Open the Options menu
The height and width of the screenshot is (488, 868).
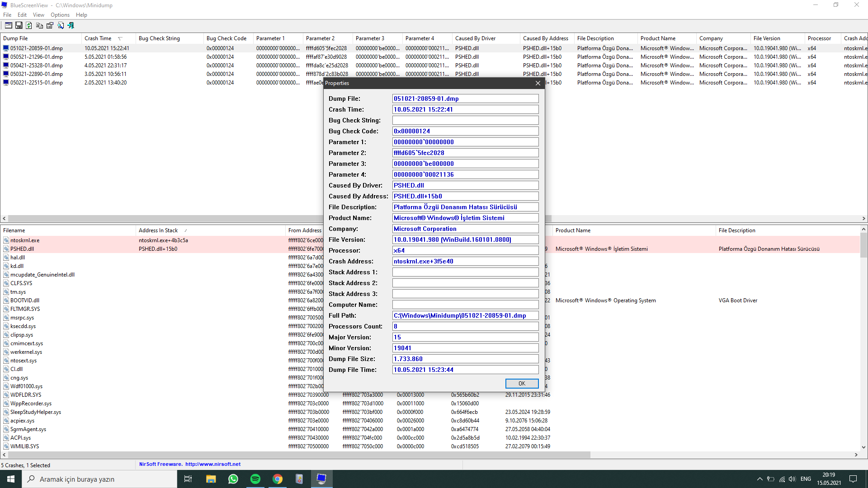click(60, 15)
